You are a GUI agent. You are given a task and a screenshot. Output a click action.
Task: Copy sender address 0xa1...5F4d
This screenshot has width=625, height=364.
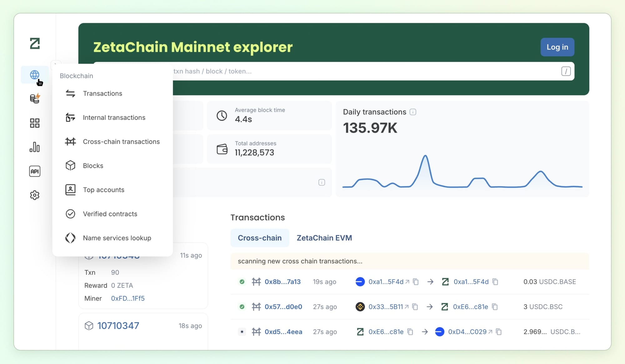[x=416, y=282]
